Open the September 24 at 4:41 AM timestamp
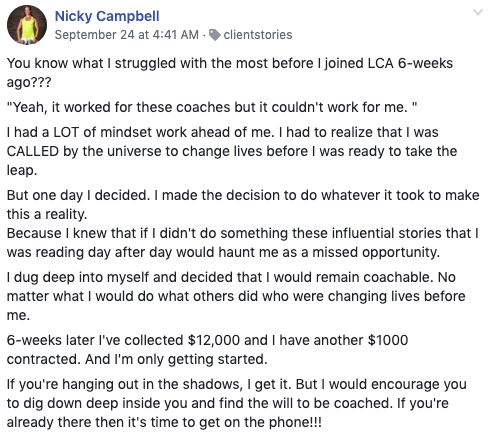Screen dimensions: 491x439 [x=127, y=35]
